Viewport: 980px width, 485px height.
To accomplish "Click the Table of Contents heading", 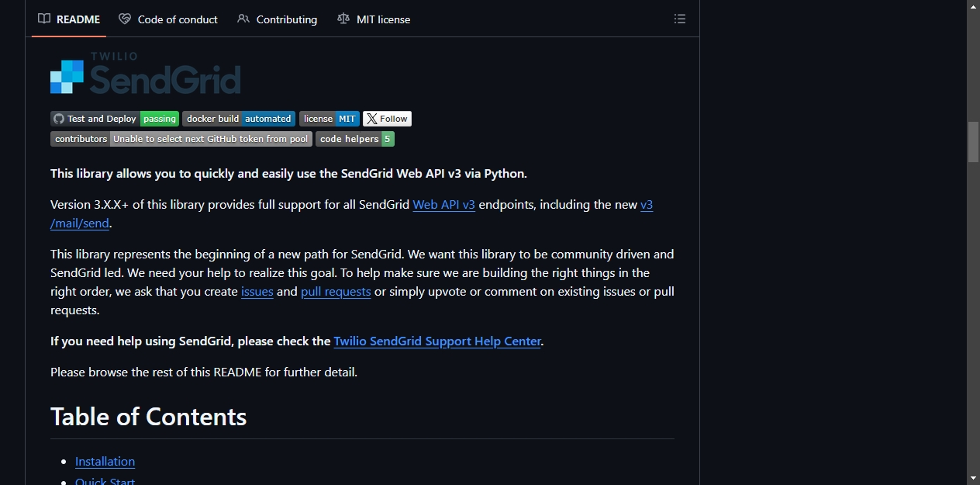I will (149, 417).
